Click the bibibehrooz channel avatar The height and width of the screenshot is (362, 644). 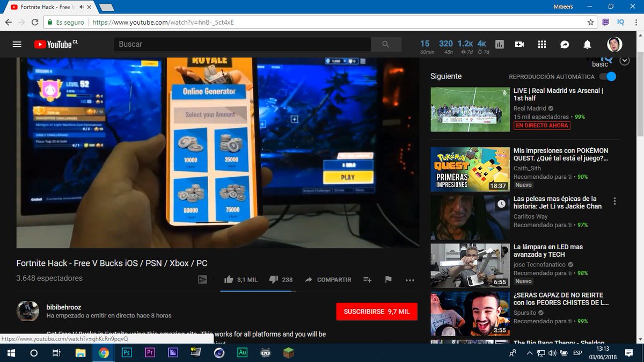click(x=28, y=311)
